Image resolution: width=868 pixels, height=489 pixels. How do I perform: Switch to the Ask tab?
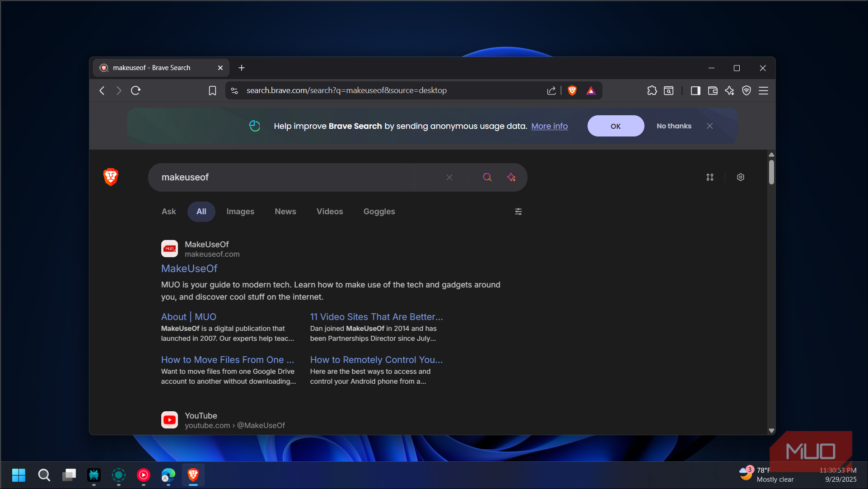coord(169,212)
